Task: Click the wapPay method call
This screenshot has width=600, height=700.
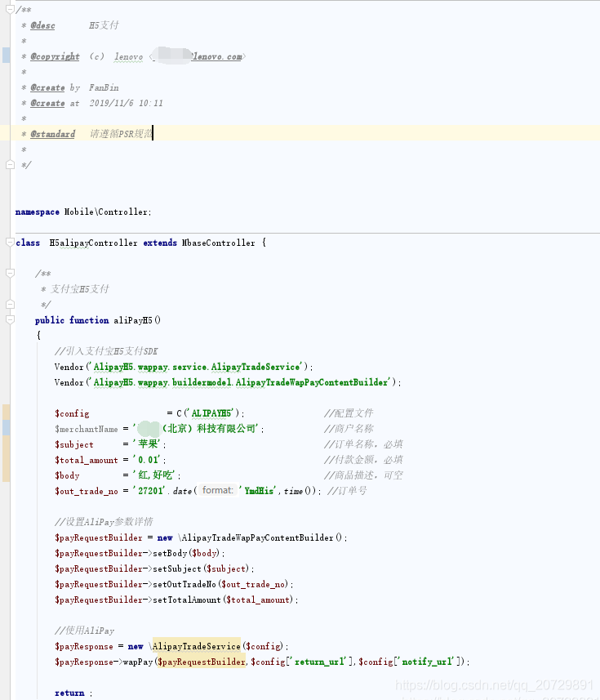Action: tap(138, 662)
